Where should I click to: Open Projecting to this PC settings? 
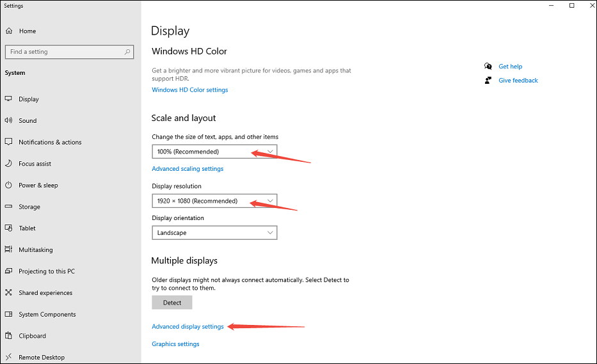[47, 271]
